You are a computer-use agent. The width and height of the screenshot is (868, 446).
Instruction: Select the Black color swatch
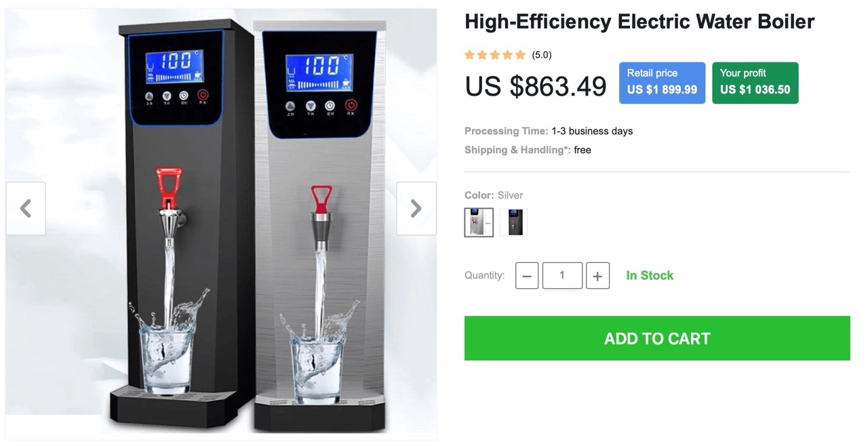(513, 222)
